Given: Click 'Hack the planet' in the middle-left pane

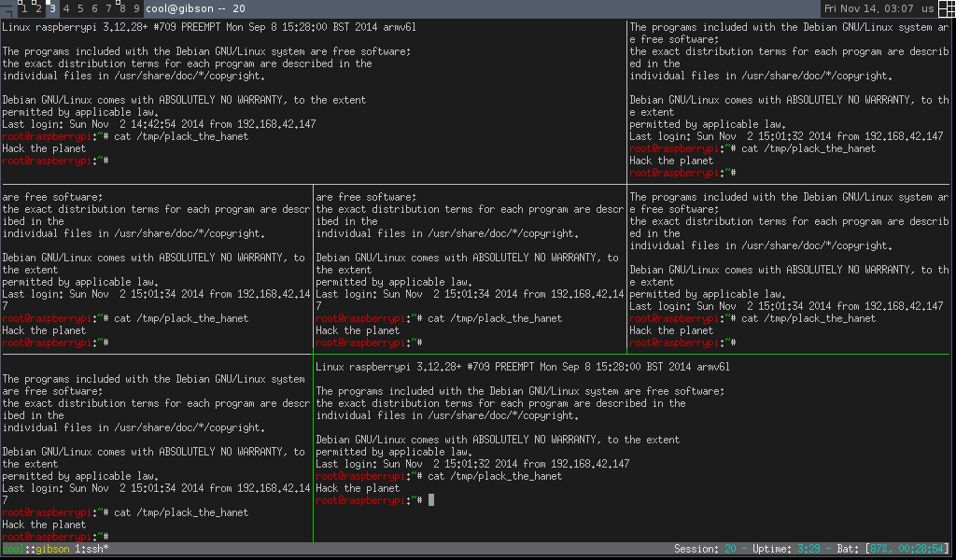Looking at the screenshot, I should (44, 331).
